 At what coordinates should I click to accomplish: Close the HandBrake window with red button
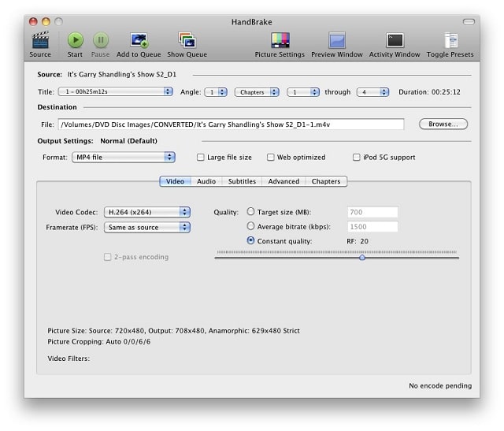[x=33, y=21]
